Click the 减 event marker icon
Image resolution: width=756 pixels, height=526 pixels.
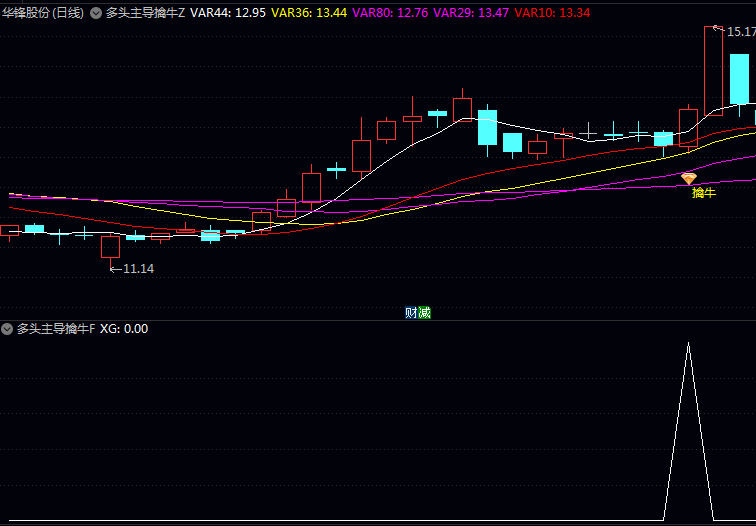tap(424, 312)
